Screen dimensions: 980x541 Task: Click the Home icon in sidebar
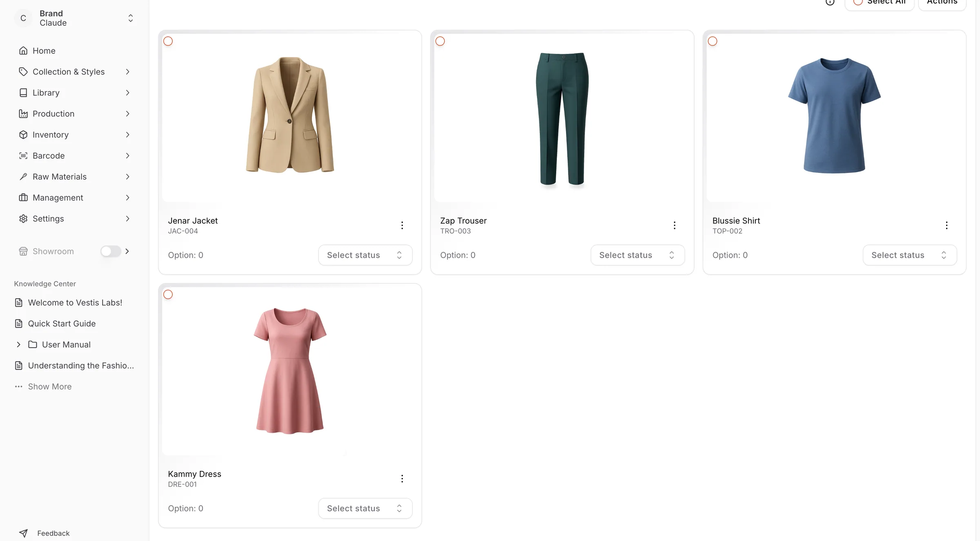[23, 51]
